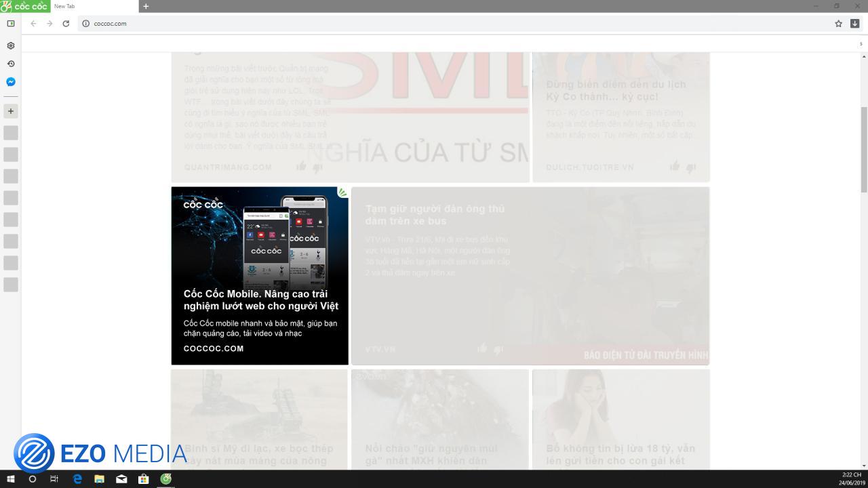
Task: Open a new tab with the plus button
Action: click(x=146, y=6)
